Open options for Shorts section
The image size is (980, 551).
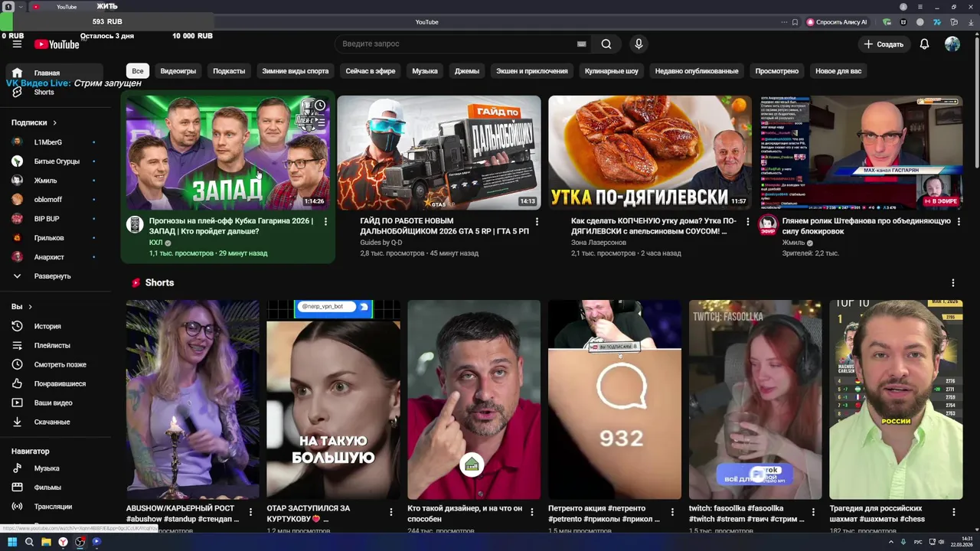(x=953, y=283)
